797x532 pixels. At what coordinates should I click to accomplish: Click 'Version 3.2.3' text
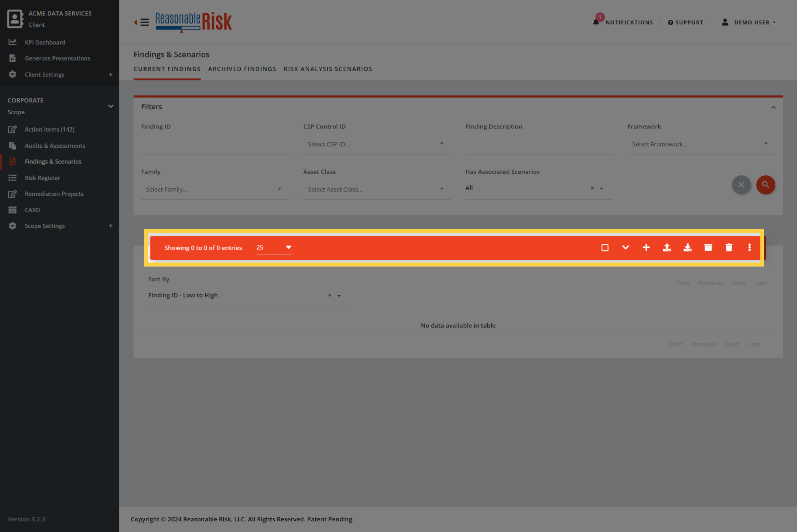(26, 519)
